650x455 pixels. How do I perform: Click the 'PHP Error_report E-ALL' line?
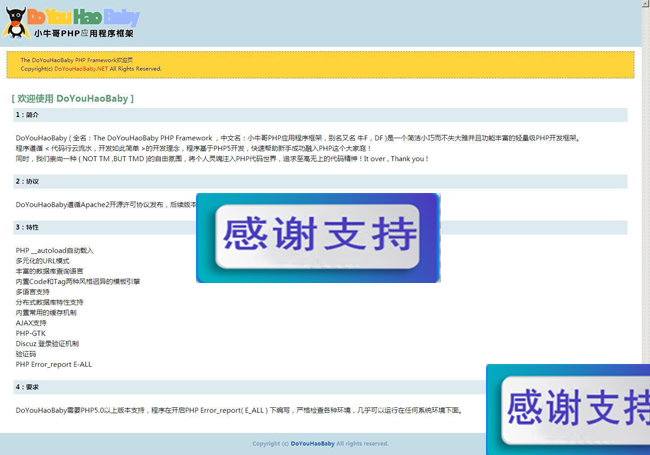pos(54,364)
